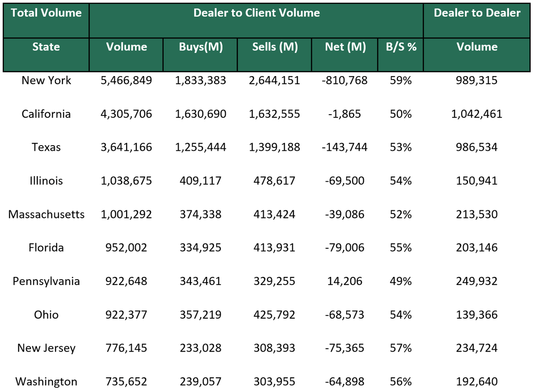
Task: Click the Dealer to Dealer header
Action: [476, 13]
